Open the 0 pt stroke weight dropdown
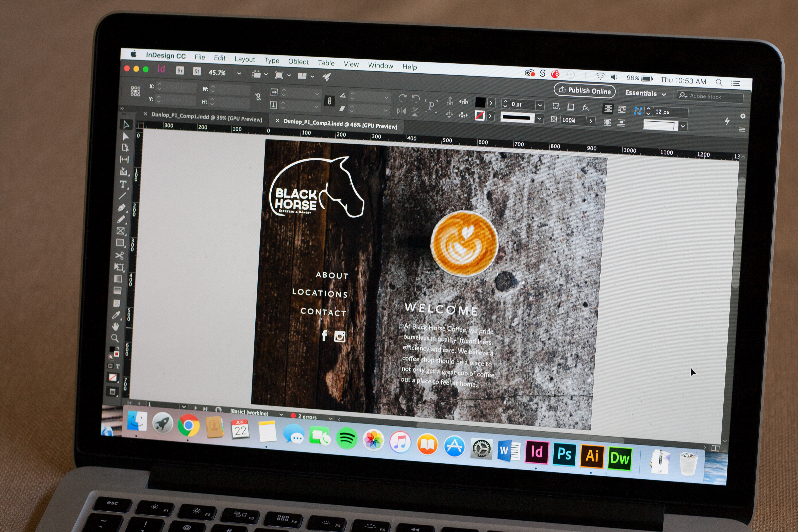The height and width of the screenshot is (532, 798). (540, 105)
